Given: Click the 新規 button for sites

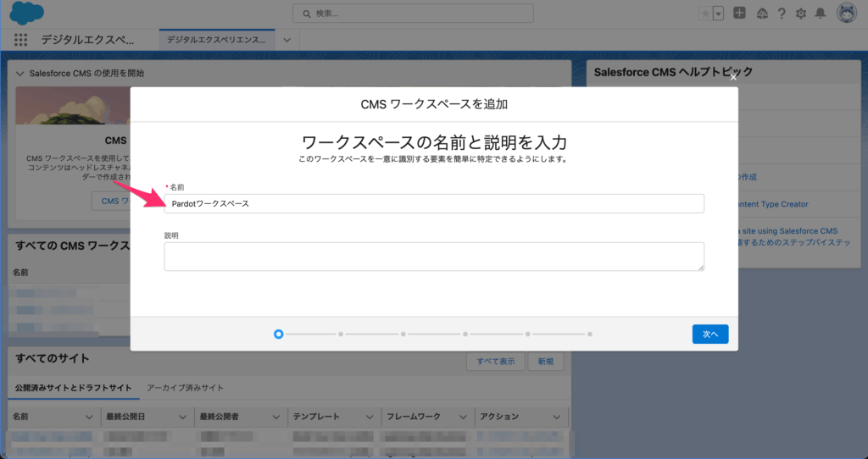Looking at the screenshot, I should pos(545,361).
